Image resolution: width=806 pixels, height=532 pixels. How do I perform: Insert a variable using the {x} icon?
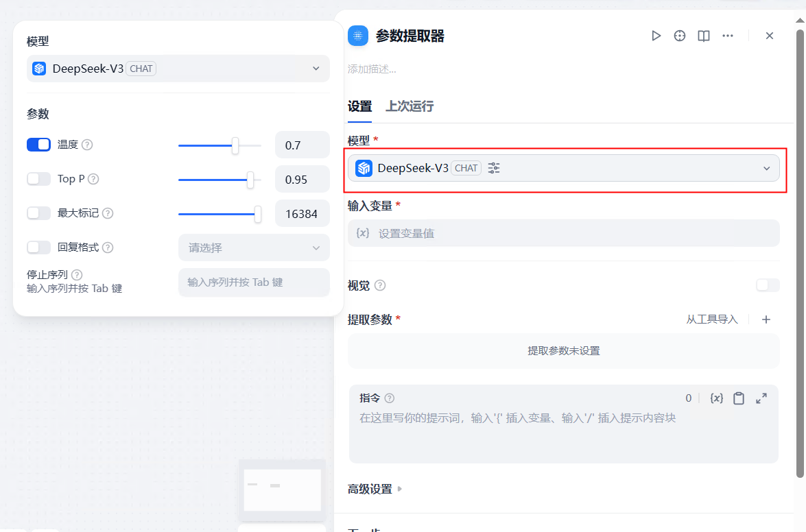[x=716, y=398]
